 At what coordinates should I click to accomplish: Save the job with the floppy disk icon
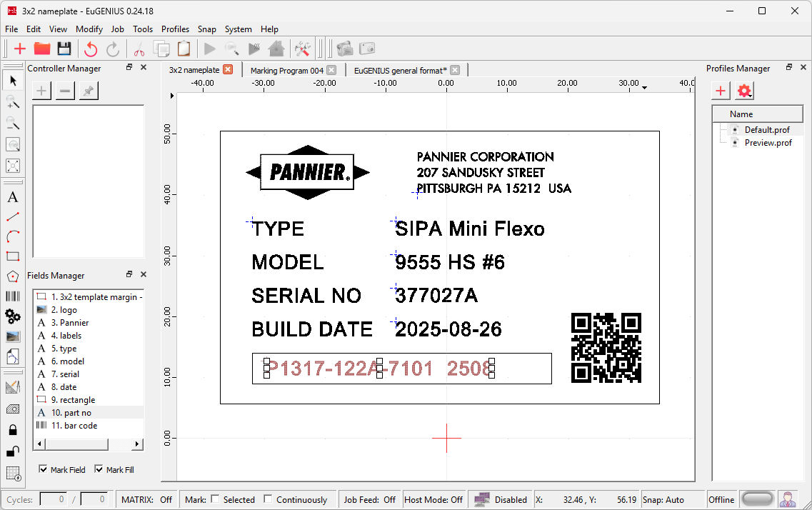(x=64, y=49)
